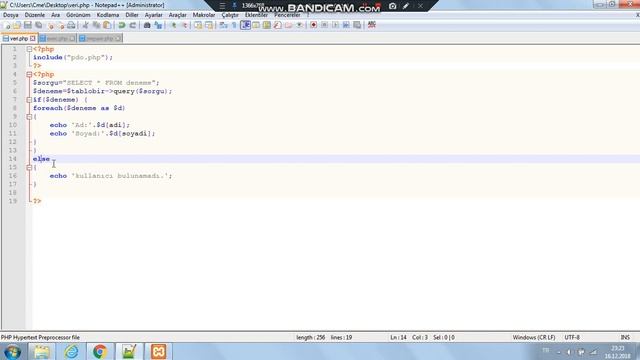Collapse the if block fold at line 7
The height and width of the screenshot is (360, 640).
pyautogui.click(x=29, y=100)
